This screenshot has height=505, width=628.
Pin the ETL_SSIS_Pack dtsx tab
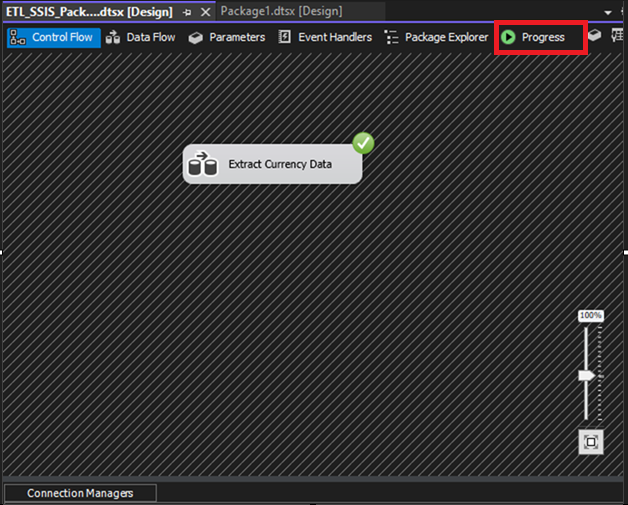[x=187, y=12]
